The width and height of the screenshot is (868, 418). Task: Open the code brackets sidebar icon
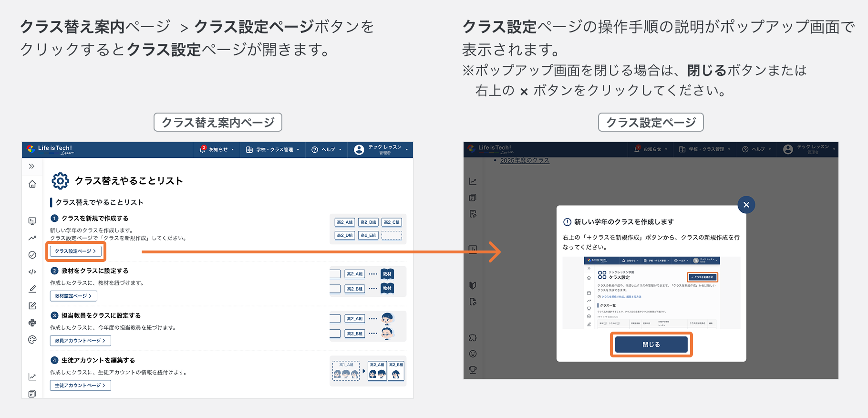pos(32,272)
